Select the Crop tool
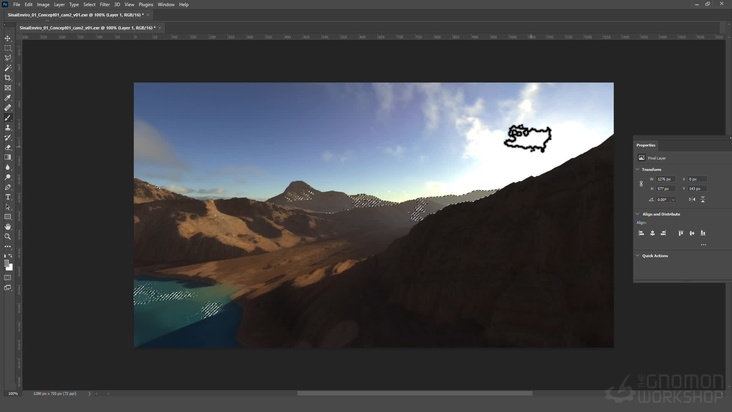732x412 pixels. (x=8, y=78)
